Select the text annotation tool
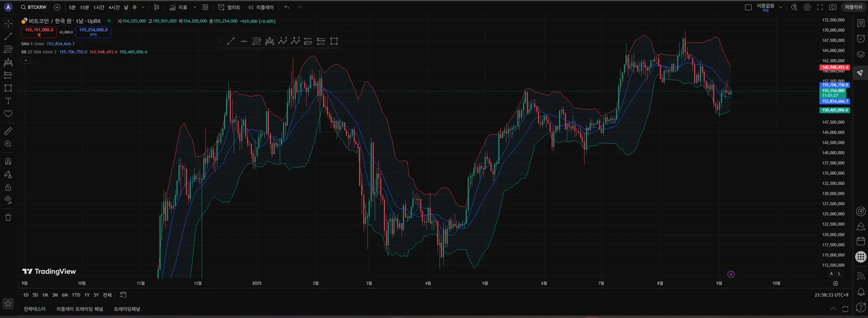Screen dimensions: 868x318 point(8,101)
